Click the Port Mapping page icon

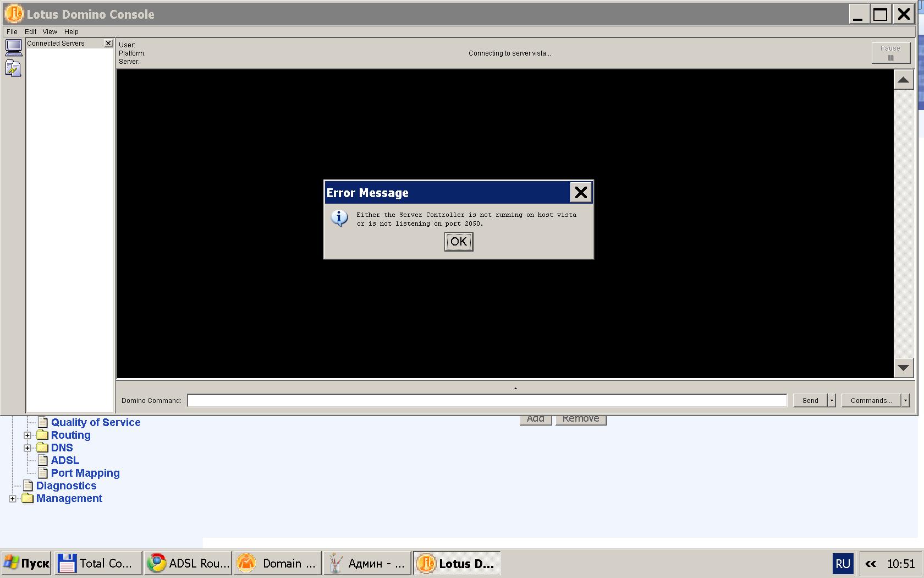[42, 473]
